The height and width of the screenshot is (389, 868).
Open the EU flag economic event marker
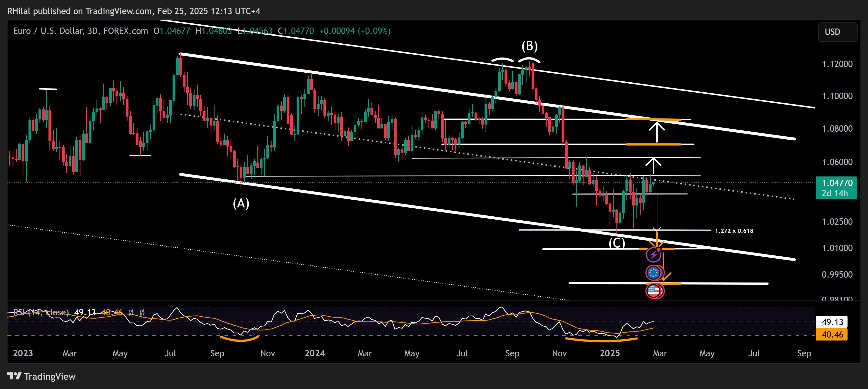[653, 273]
